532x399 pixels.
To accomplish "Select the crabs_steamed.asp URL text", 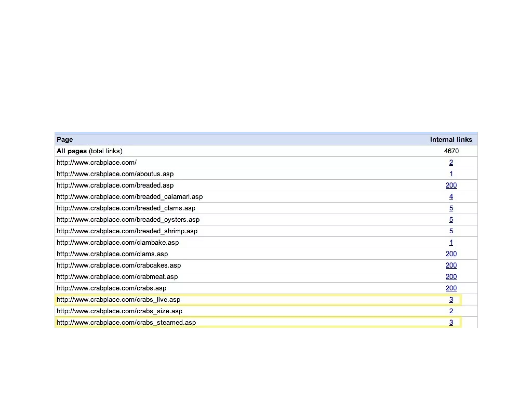I will pyautogui.click(x=126, y=323).
